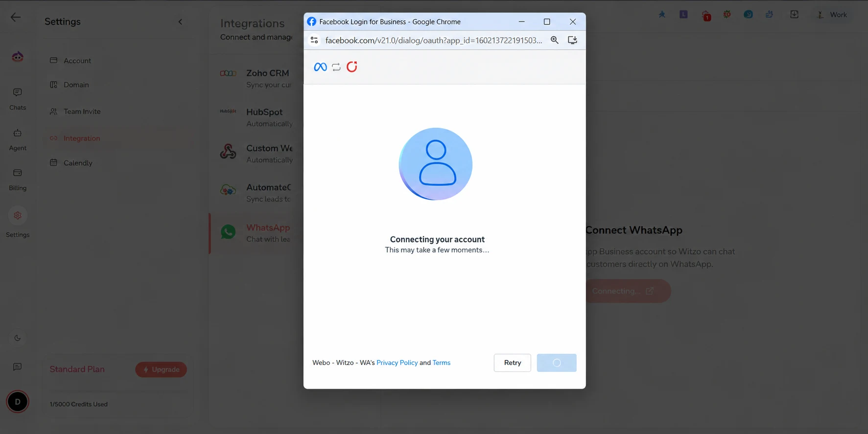Click 1/5000 Credits Used text
The image size is (868, 434).
78,404
